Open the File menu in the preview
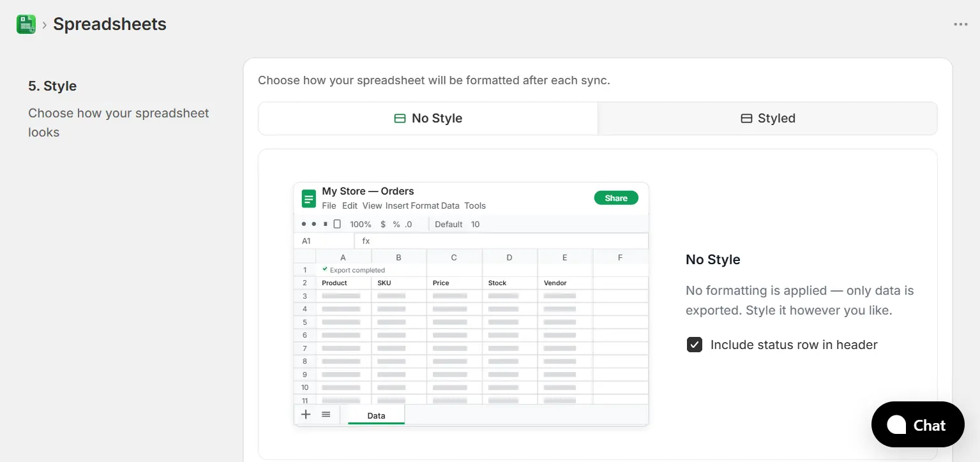Screen dimensions: 980x462 [x=329, y=205]
